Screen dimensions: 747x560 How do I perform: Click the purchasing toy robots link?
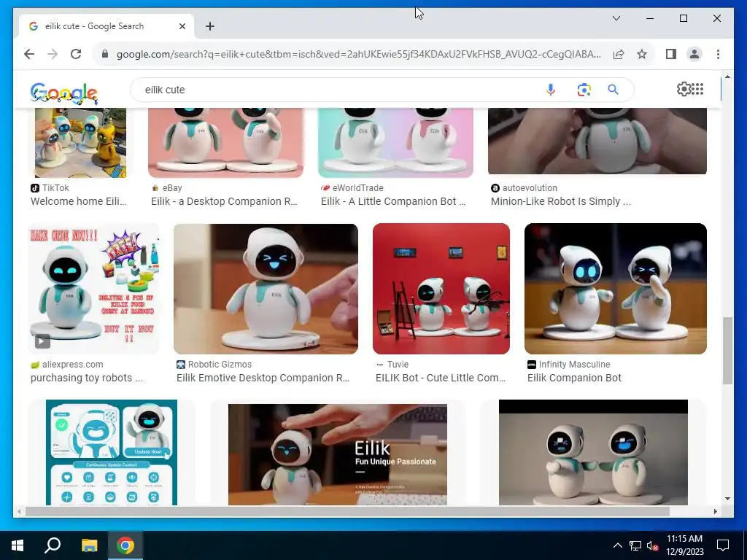(x=87, y=378)
